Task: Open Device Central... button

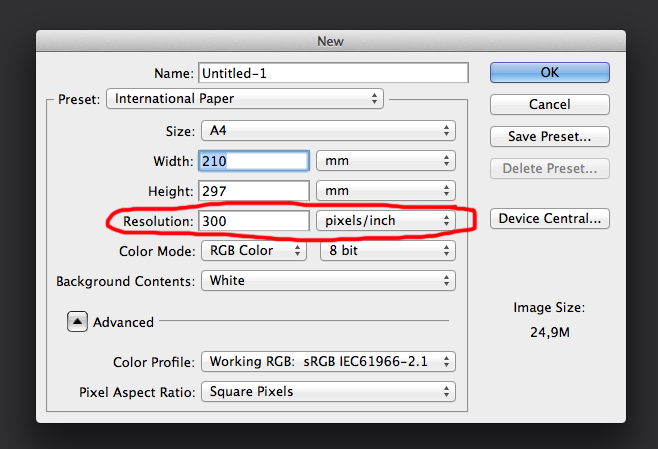Action: tap(549, 218)
